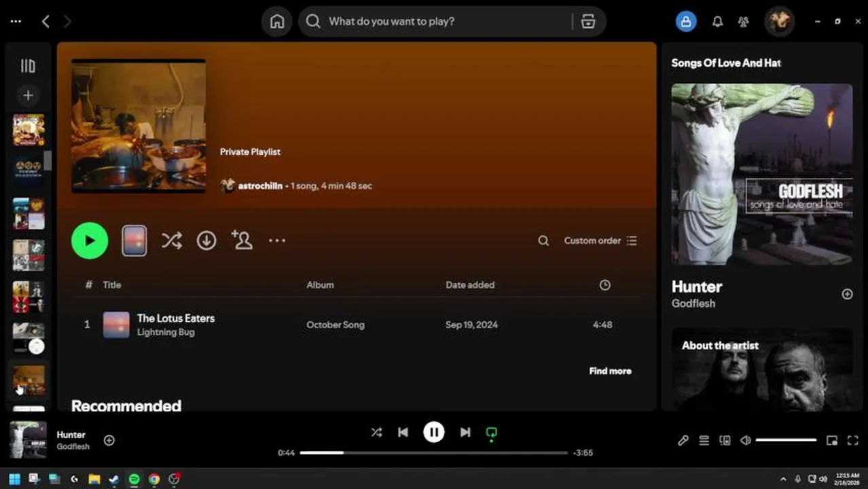Open the Windows Start button
Image resolution: width=868 pixels, height=489 pixels.
click(x=14, y=479)
